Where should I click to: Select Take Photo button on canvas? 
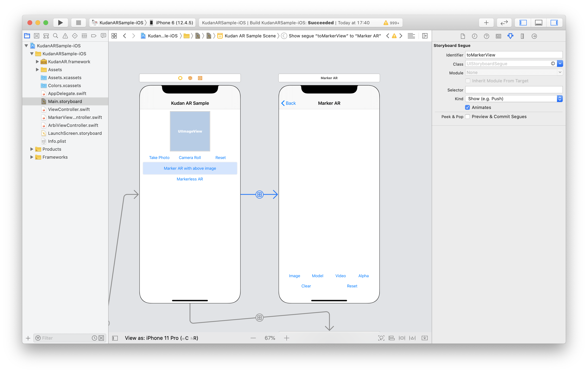click(159, 158)
